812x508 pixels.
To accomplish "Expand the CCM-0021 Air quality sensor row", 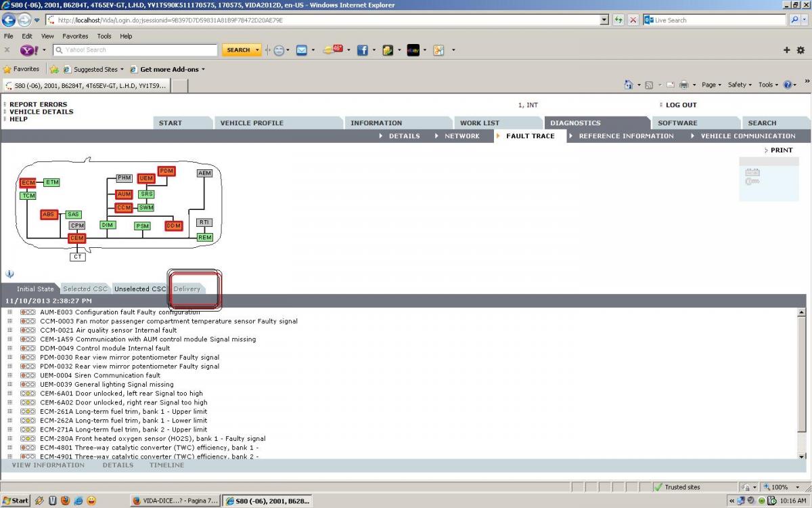I will click(x=10, y=331).
